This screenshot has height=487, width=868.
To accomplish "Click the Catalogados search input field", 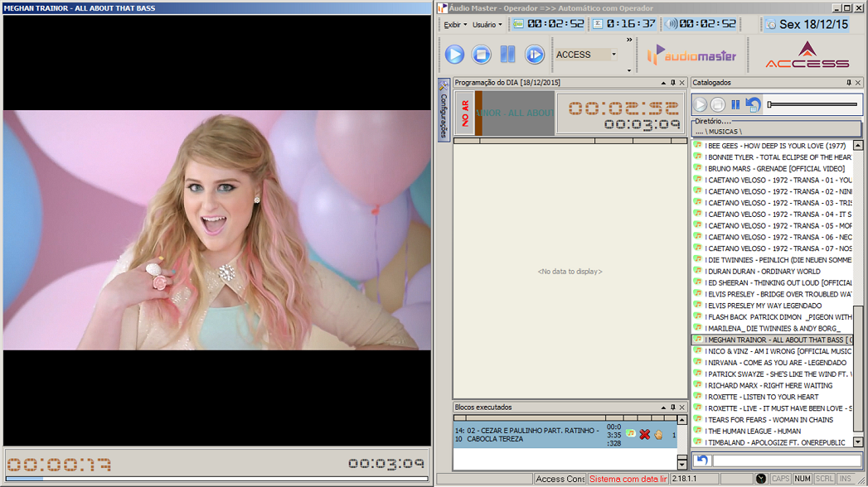I will [787, 460].
